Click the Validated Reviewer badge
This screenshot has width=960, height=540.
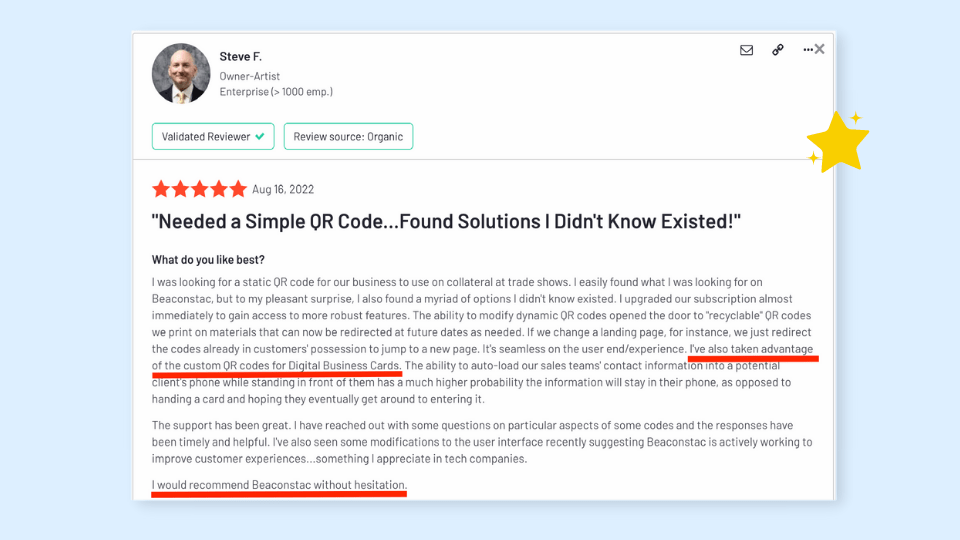click(x=213, y=137)
